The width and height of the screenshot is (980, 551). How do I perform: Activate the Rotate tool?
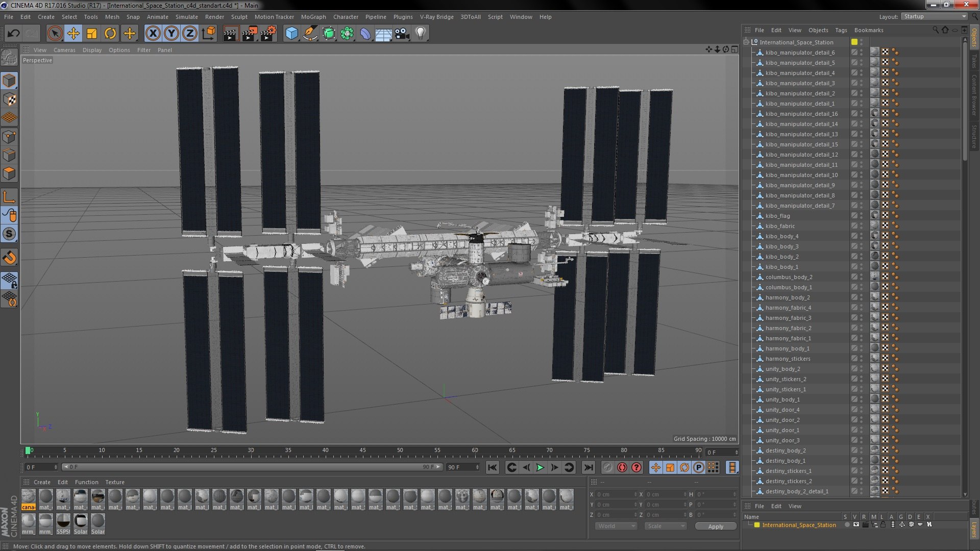tap(110, 34)
